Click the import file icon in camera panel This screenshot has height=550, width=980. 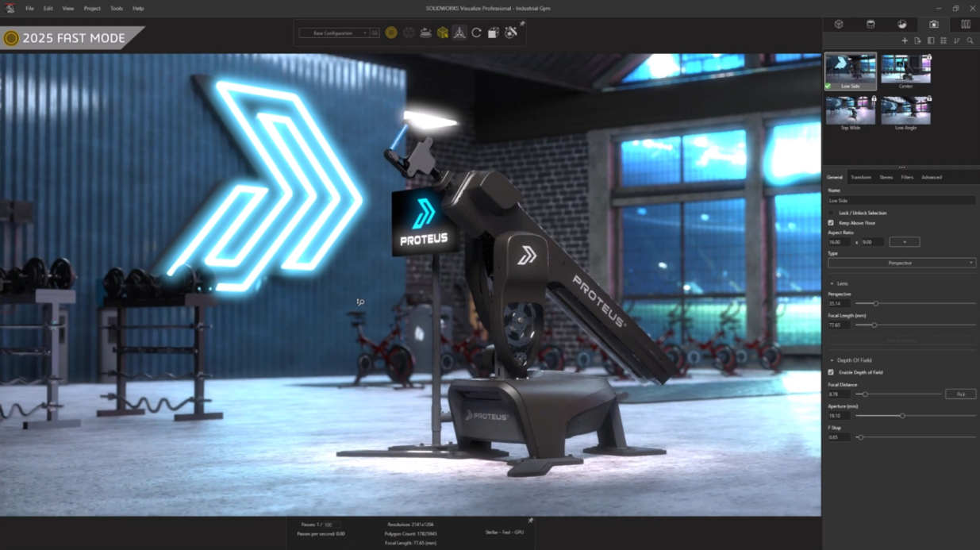[917, 40]
